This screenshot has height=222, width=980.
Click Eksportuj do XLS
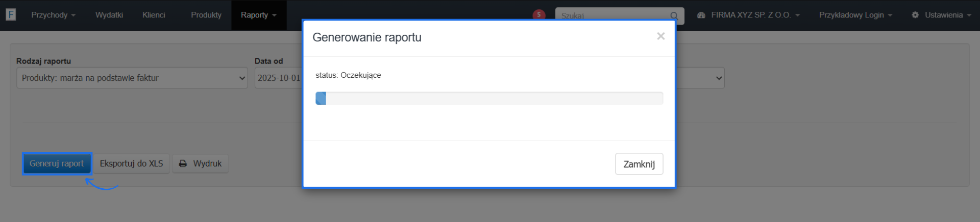[131, 164]
